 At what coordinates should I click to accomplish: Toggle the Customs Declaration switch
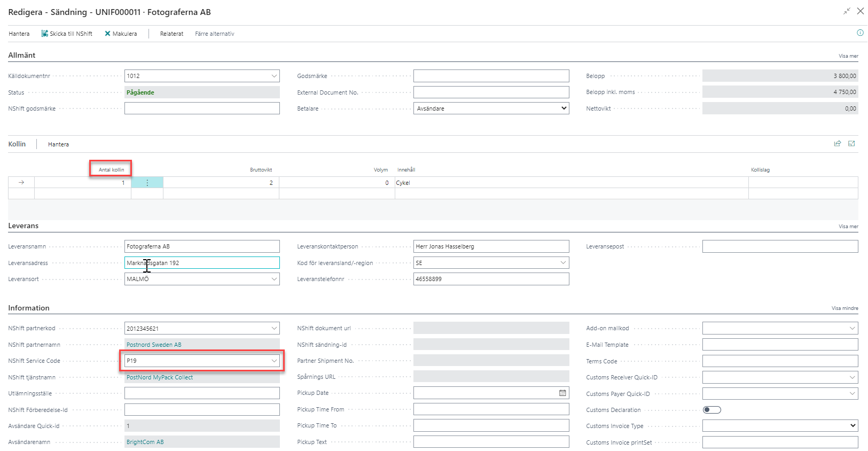(x=711, y=410)
